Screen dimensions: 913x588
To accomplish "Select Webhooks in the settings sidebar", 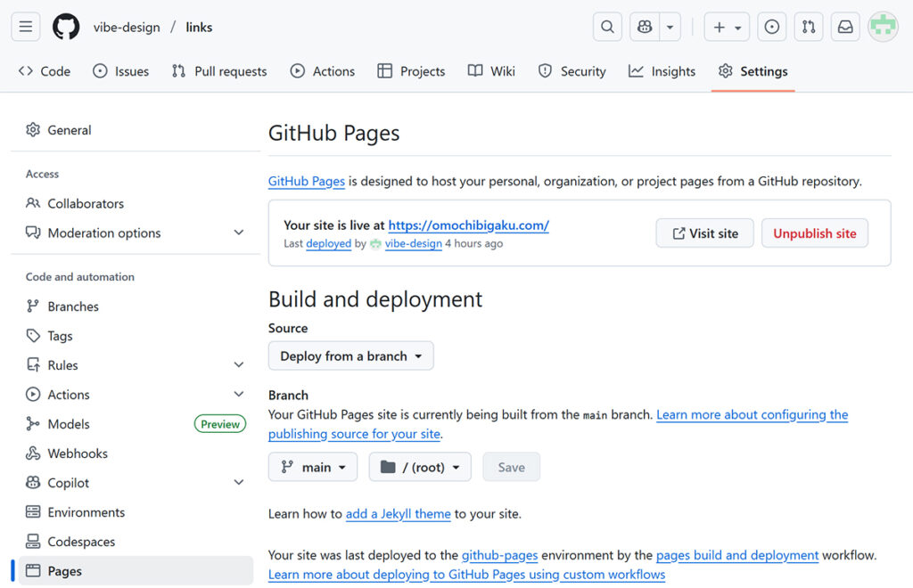I will pyautogui.click(x=78, y=453).
